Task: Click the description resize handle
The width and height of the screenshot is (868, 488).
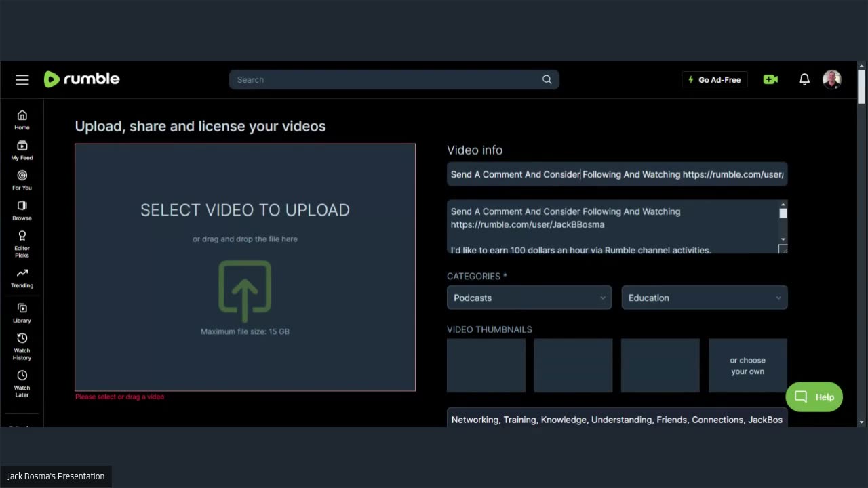Action: [x=783, y=249]
